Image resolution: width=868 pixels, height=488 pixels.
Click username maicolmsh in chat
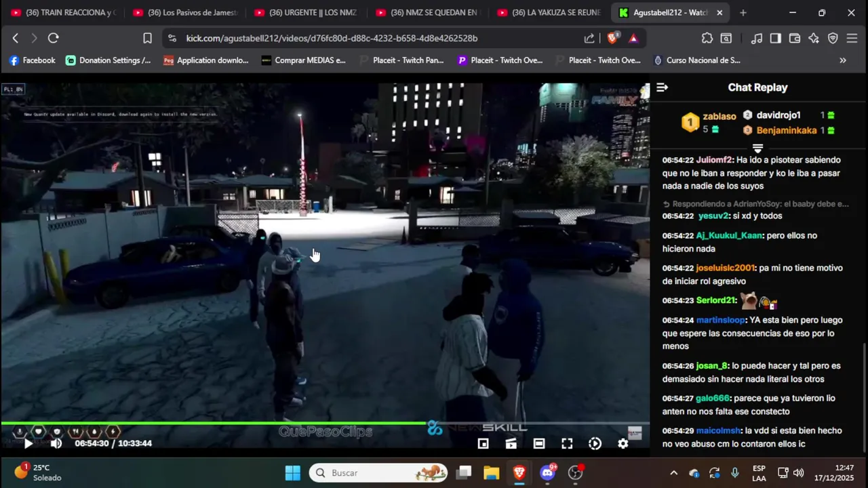pos(718,431)
